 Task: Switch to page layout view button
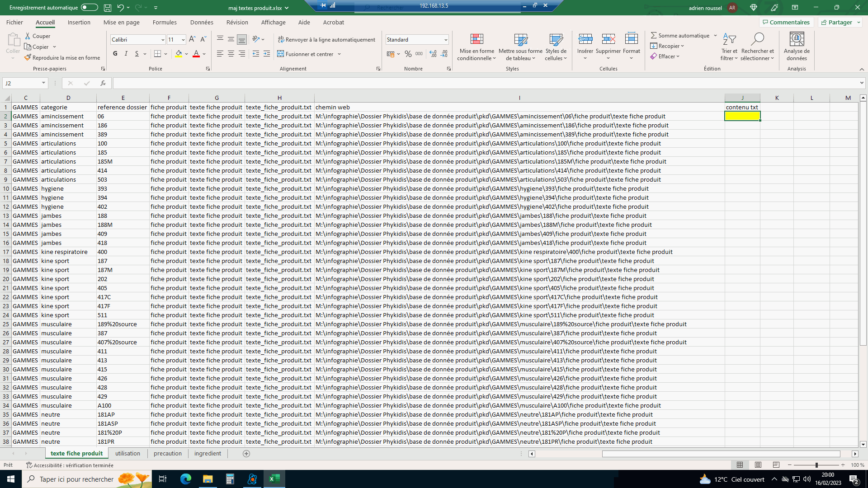coord(758,465)
